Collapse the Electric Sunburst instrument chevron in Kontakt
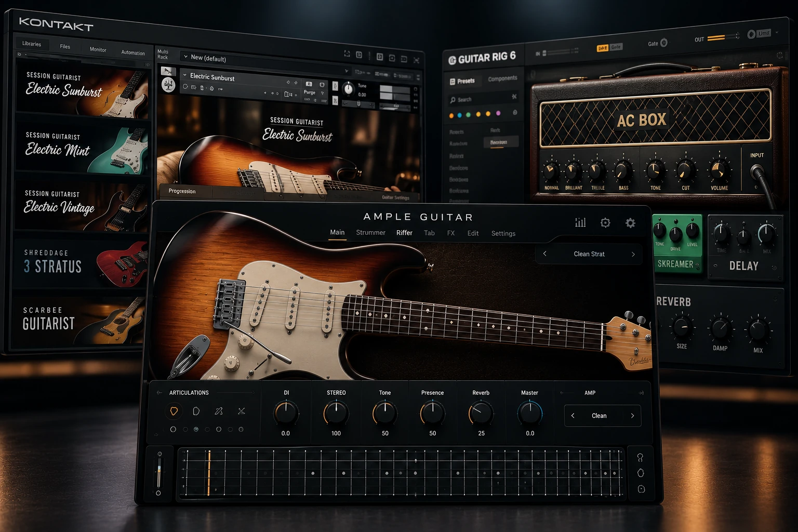 tap(184, 75)
